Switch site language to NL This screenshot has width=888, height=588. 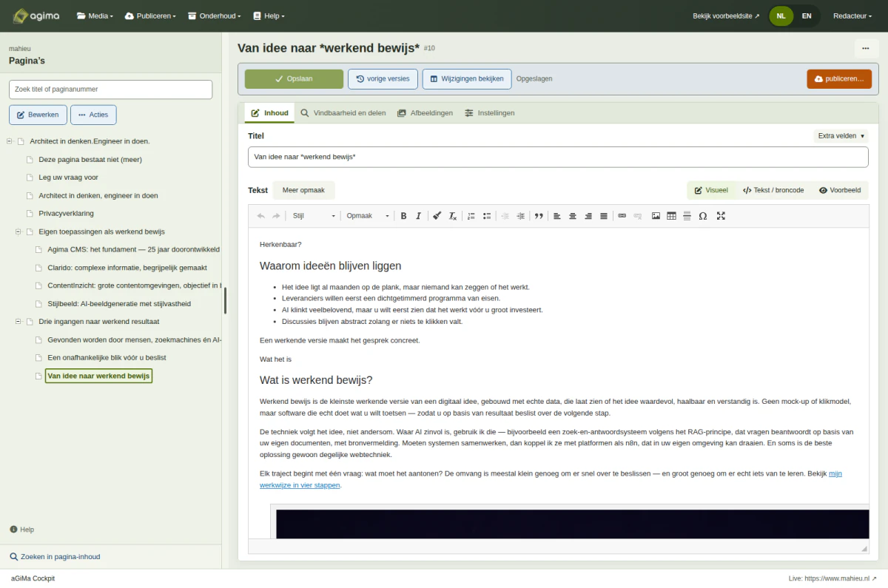coord(781,16)
